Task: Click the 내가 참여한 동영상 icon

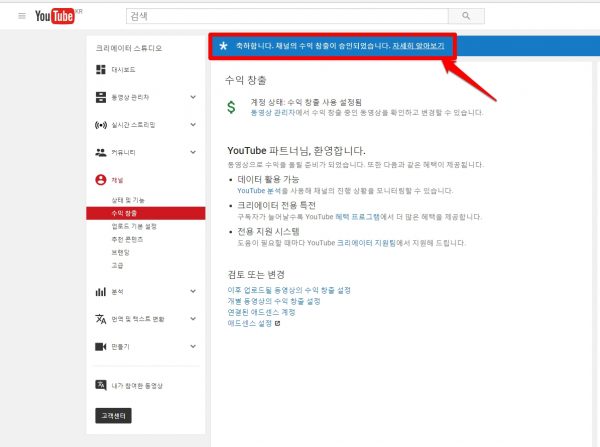Action: (x=101, y=385)
